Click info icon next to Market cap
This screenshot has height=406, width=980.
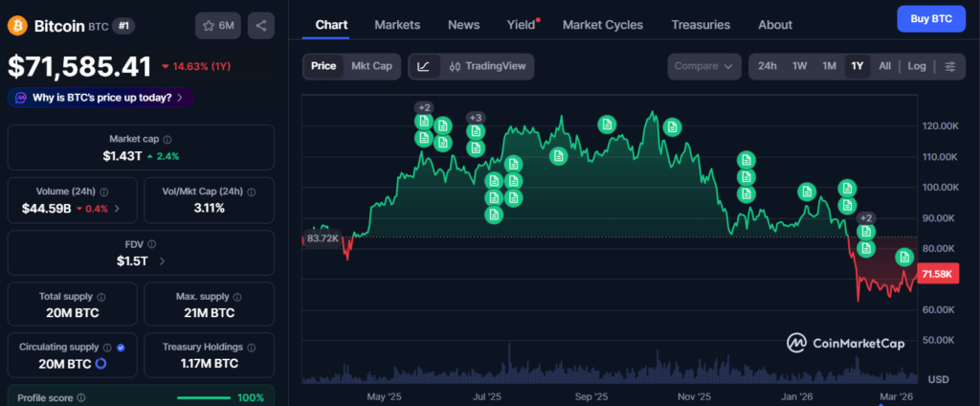coord(167,140)
